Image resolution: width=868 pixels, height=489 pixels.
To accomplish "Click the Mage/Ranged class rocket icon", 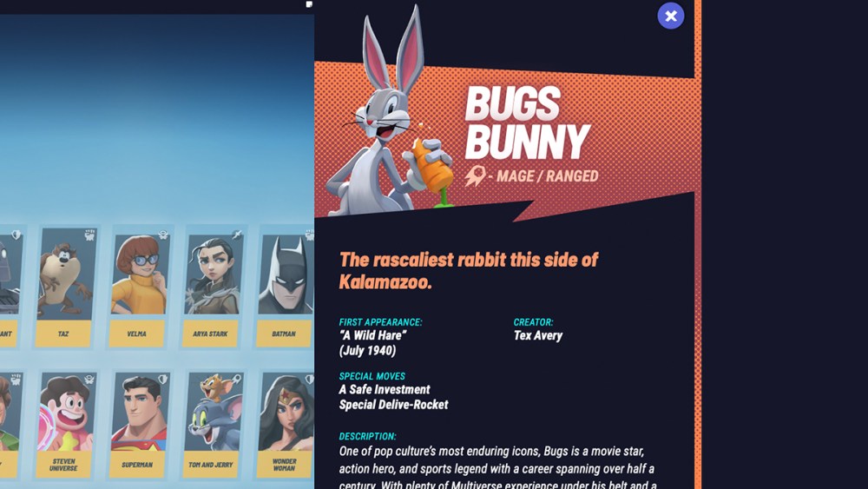I will pos(475,175).
